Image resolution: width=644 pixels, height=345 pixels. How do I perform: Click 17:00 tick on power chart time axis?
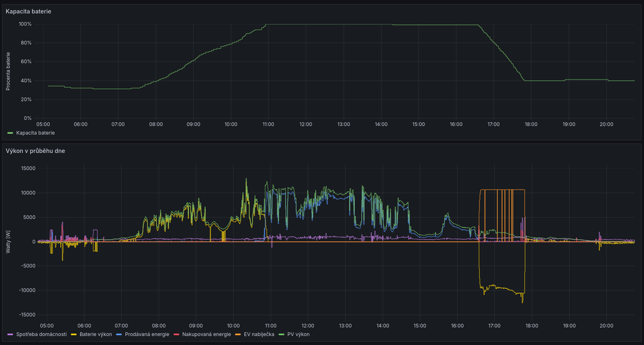click(x=495, y=326)
